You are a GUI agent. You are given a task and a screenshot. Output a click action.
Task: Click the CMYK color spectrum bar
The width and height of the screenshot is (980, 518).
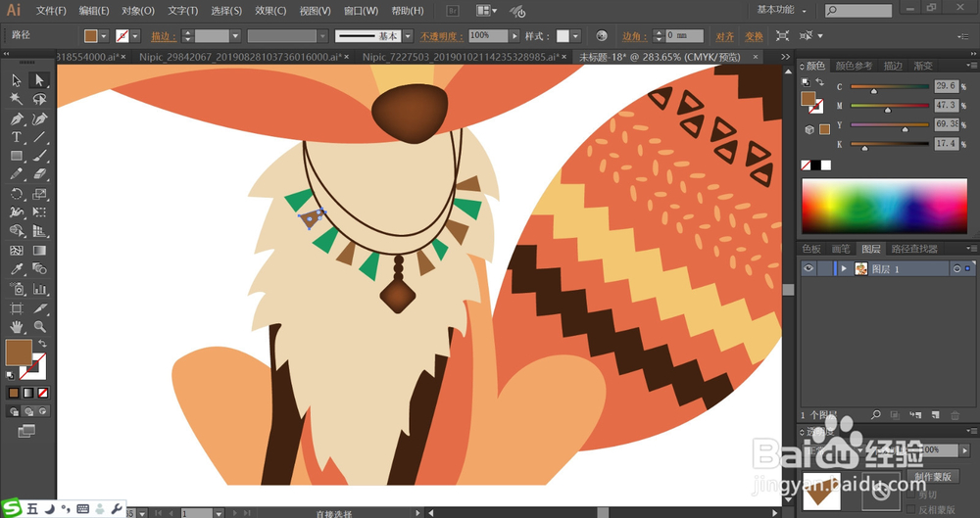point(884,207)
